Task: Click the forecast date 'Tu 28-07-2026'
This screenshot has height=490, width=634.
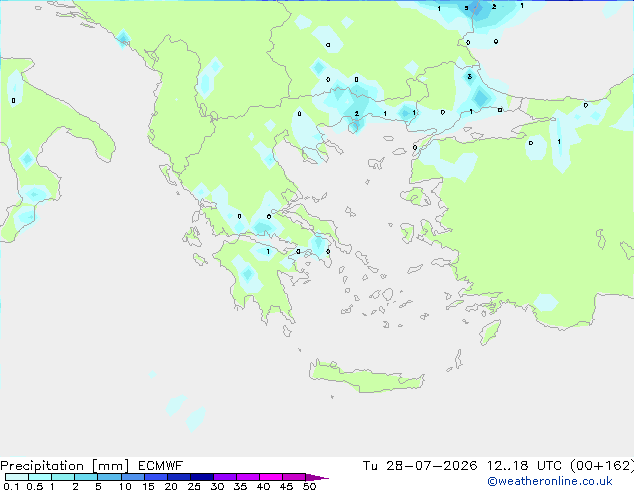Action: (420, 466)
